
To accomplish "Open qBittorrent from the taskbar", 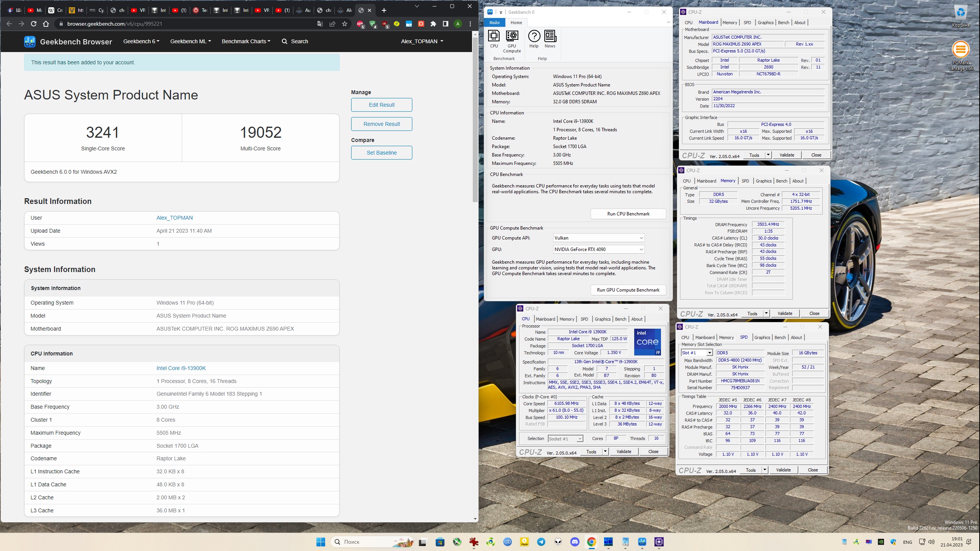I will (508, 542).
